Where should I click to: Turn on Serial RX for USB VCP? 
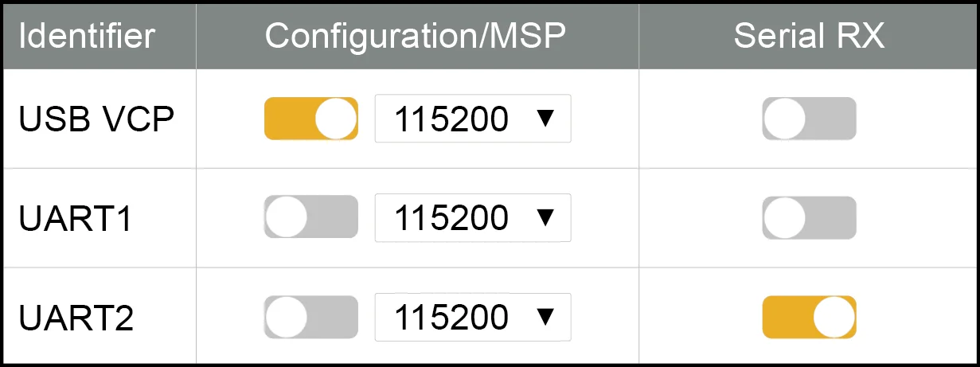(x=809, y=119)
